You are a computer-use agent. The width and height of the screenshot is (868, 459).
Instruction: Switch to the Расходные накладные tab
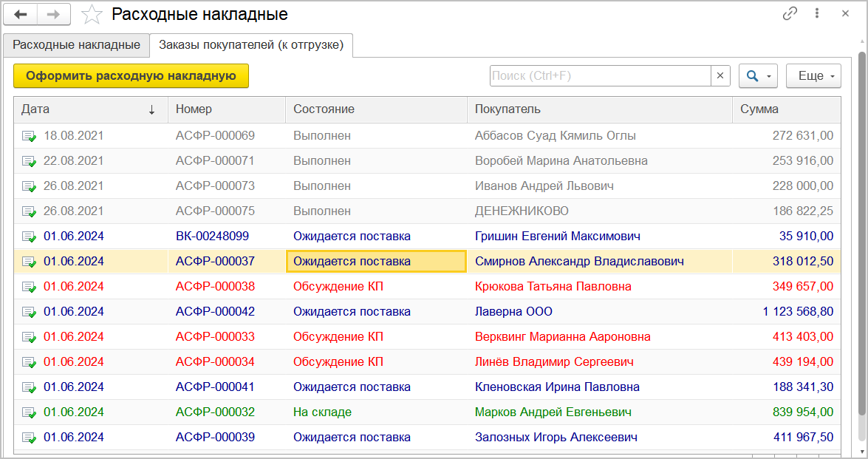click(76, 45)
